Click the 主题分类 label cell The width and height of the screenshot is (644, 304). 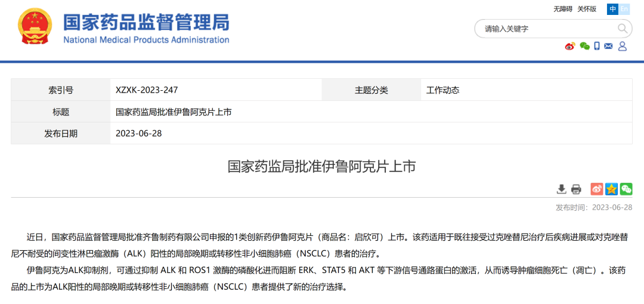tap(371, 90)
